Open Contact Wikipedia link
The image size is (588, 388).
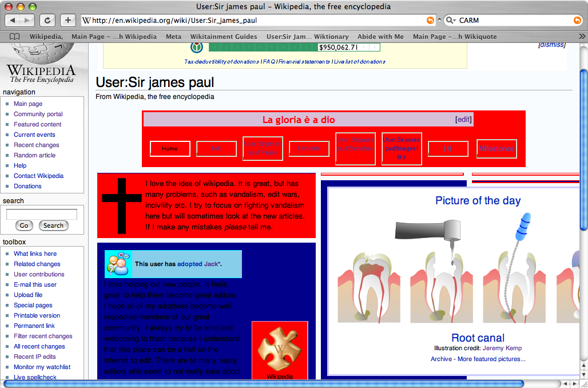point(39,176)
